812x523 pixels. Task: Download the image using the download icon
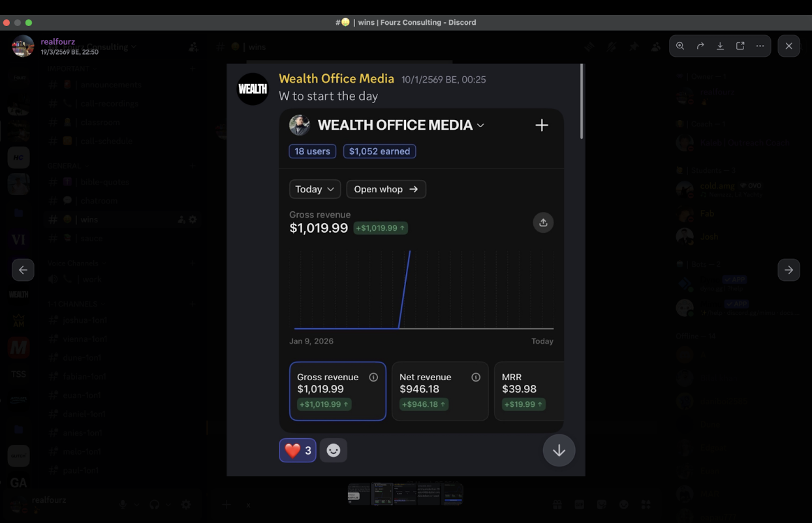[x=720, y=46]
